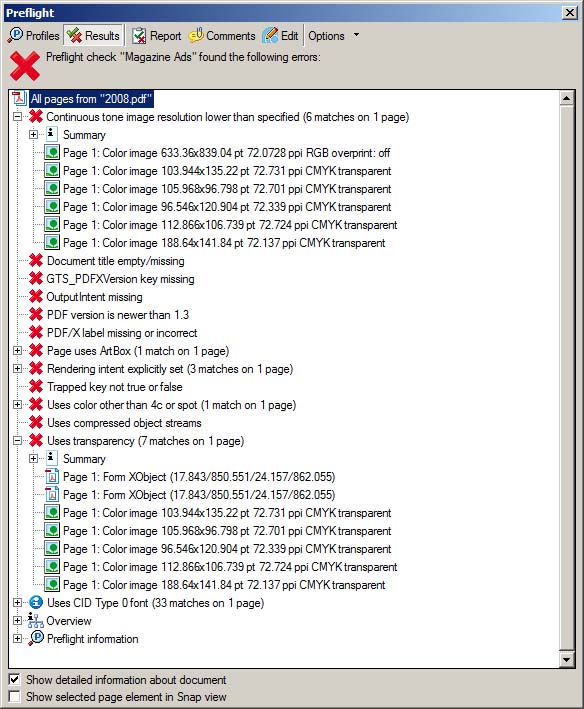The height and width of the screenshot is (709, 584).
Task: Click the error icon for Document title empty/missing
Action: [x=36, y=261]
